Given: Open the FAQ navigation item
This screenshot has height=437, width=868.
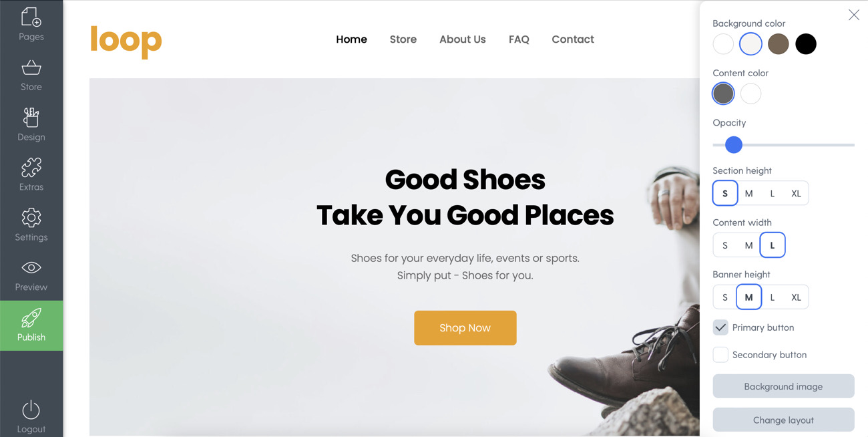Looking at the screenshot, I should [x=519, y=39].
